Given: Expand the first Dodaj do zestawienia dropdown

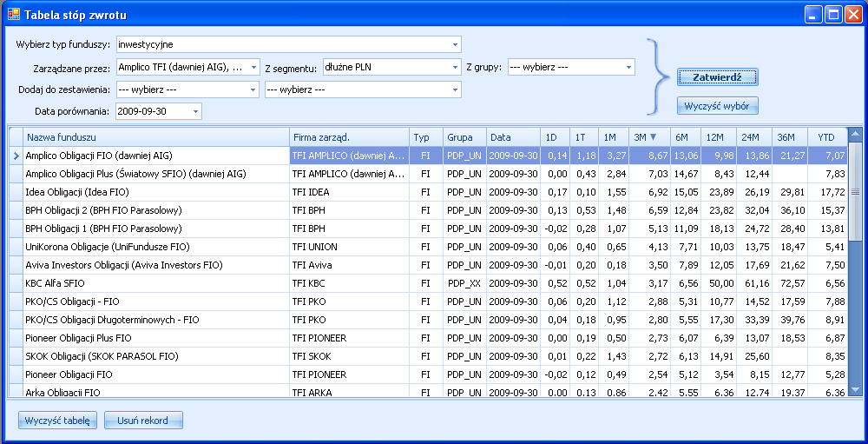Looking at the screenshot, I should (253, 89).
